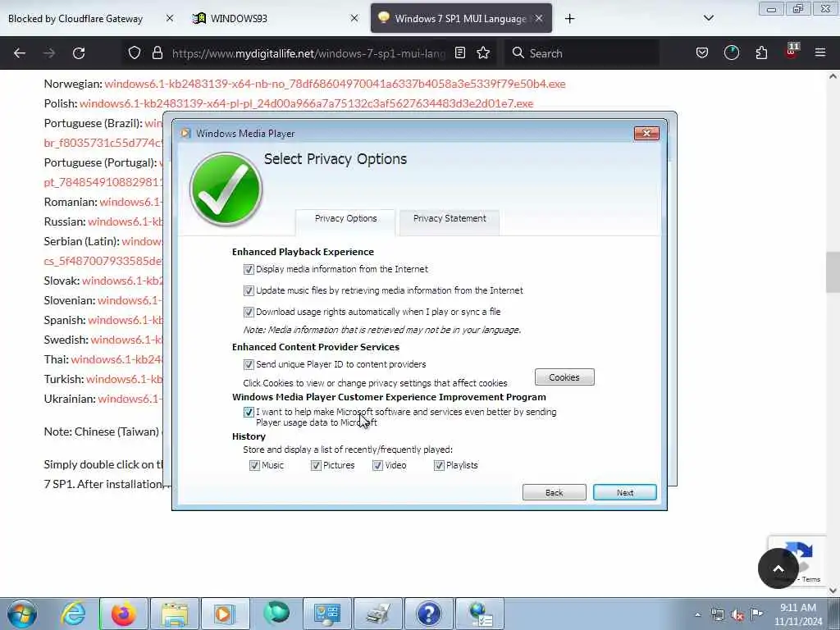The image size is (840, 630).
Task: Open Windows Media Player taskbar icon
Action: pos(225,614)
